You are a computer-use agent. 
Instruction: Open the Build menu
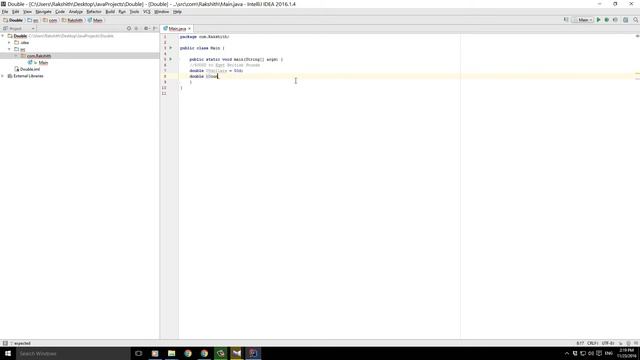(110, 12)
